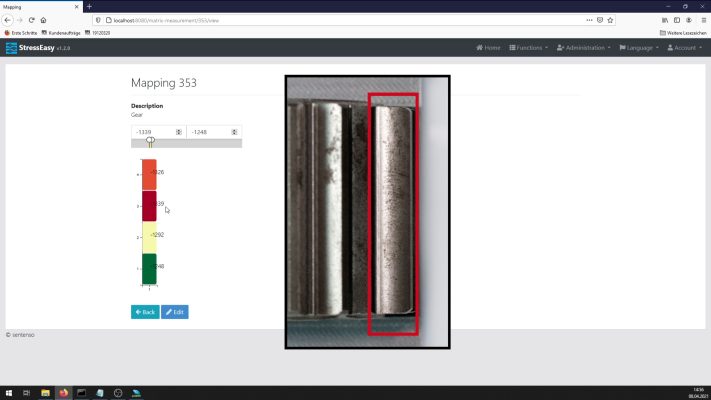The width and height of the screenshot is (711, 400).
Task: Go to Home in navbar
Action: click(x=488, y=48)
